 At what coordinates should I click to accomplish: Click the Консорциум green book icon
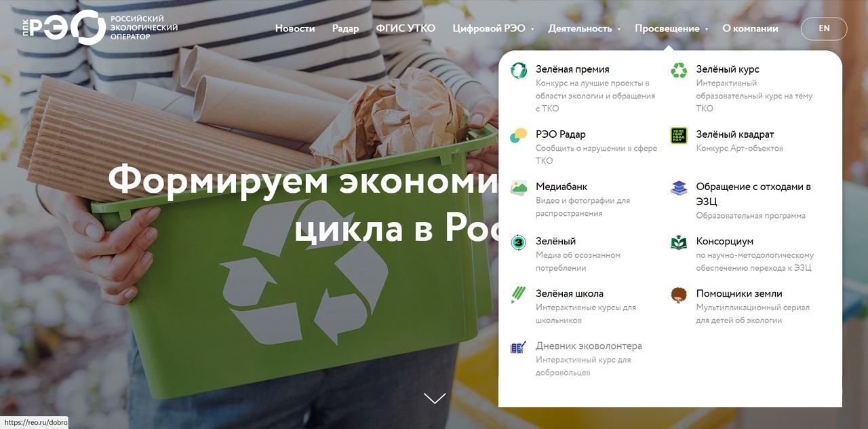coord(679,242)
